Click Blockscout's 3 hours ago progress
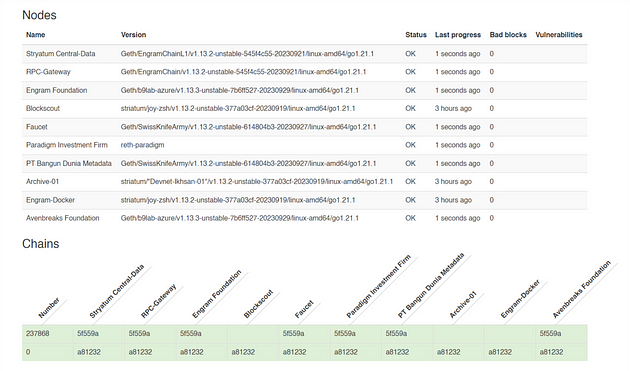Image resolution: width=630 pixels, height=371 pixels. 453,109
